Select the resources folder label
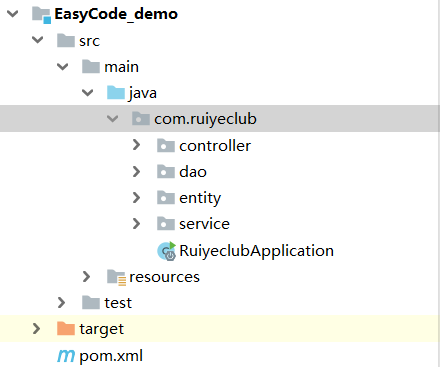 click(x=164, y=277)
